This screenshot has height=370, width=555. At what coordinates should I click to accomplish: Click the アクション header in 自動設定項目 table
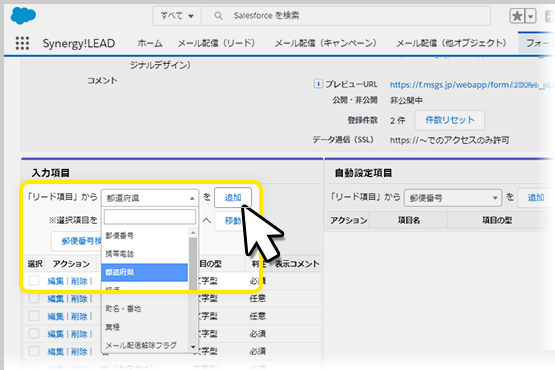click(x=348, y=221)
